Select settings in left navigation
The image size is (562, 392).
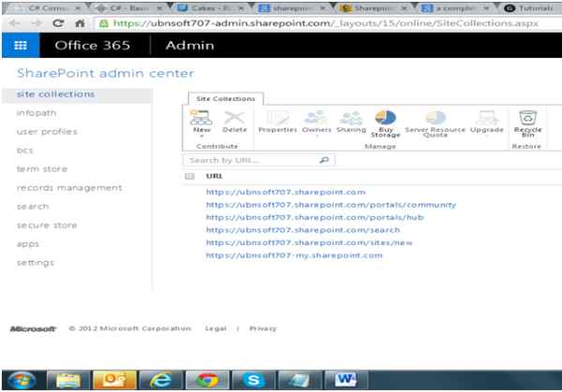[36, 263]
